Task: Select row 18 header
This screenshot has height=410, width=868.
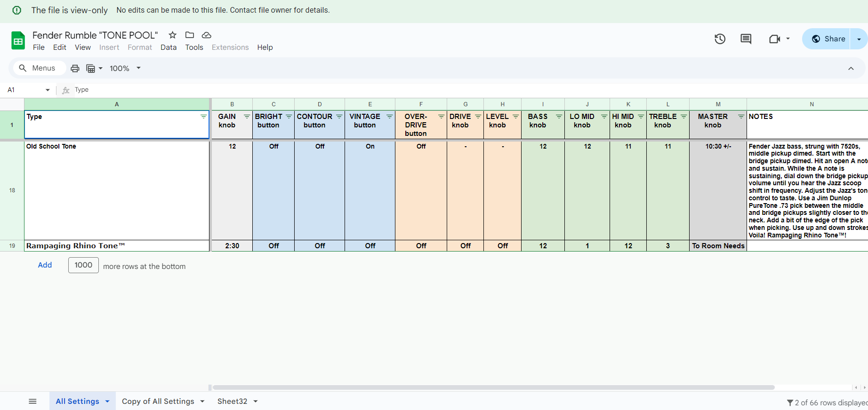Action: [x=12, y=190]
